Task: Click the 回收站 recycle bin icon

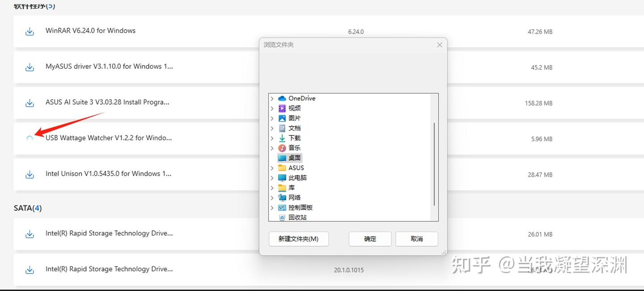Action: pyautogui.click(x=282, y=217)
